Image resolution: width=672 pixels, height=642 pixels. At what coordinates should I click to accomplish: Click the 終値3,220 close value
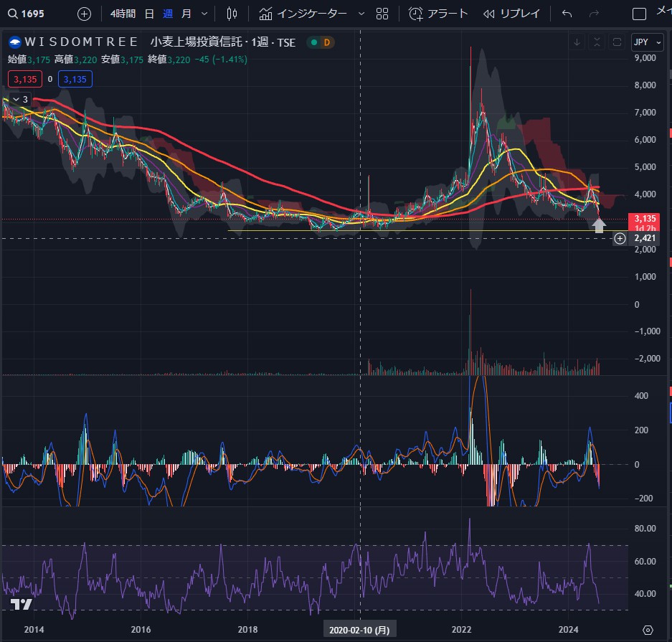tap(169, 60)
